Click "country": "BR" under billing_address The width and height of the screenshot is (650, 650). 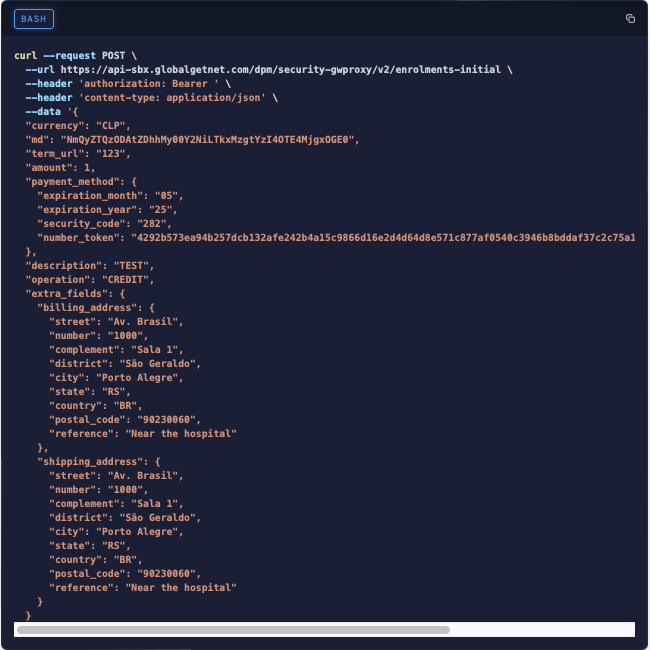coord(96,406)
